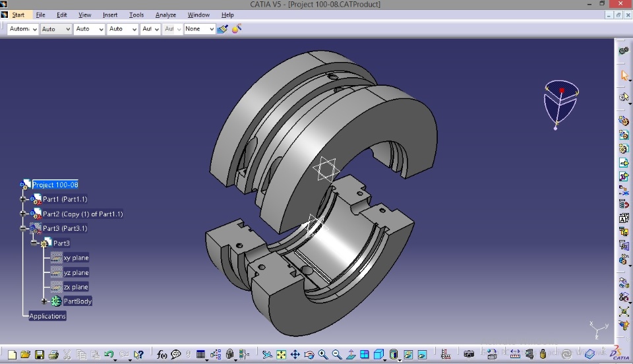The width and height of the screenshot is (633, 364).
Task: Open the Insert menu
Action: 110,15
